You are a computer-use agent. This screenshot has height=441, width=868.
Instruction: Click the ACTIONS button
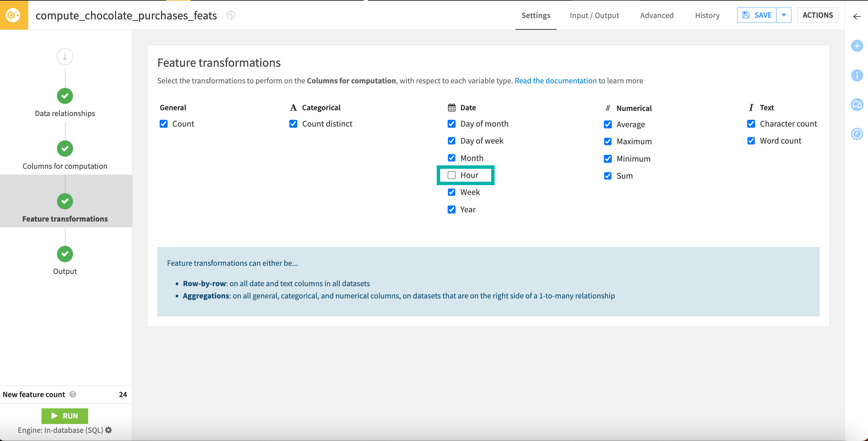[818, 15]
